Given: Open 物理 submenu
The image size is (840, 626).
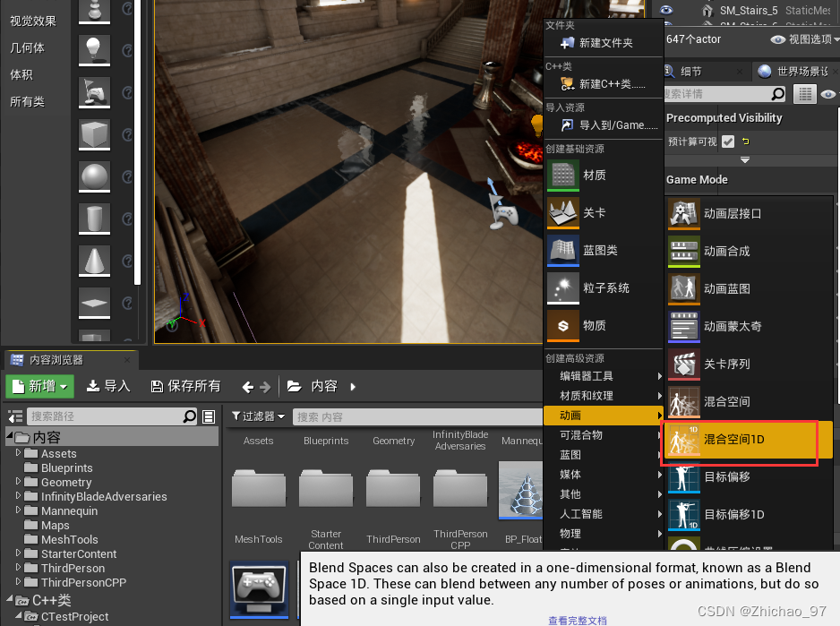Looking at the screenshot, I should 604,534.
